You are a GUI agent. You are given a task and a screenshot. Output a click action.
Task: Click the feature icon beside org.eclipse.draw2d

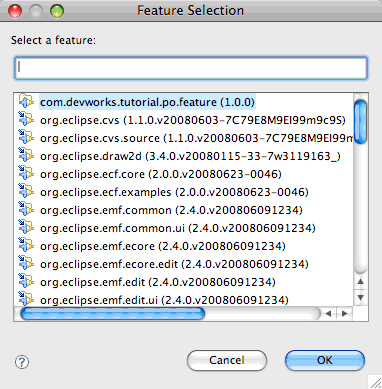click(x=26, y=155)
